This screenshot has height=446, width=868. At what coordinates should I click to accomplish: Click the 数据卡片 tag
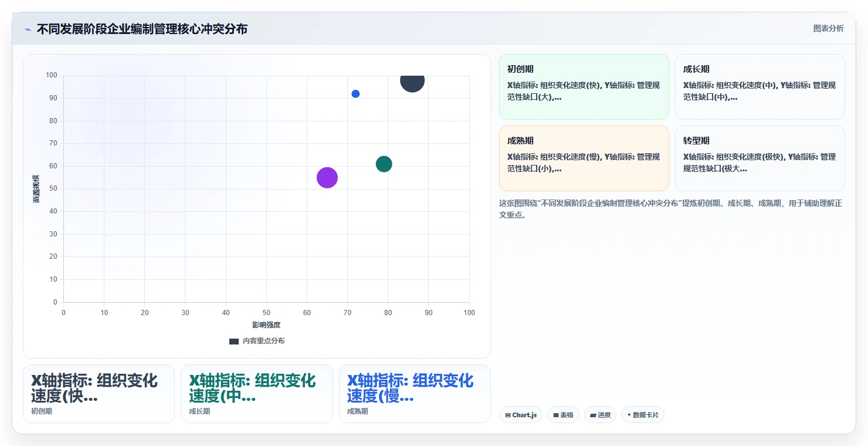[643, 415]
